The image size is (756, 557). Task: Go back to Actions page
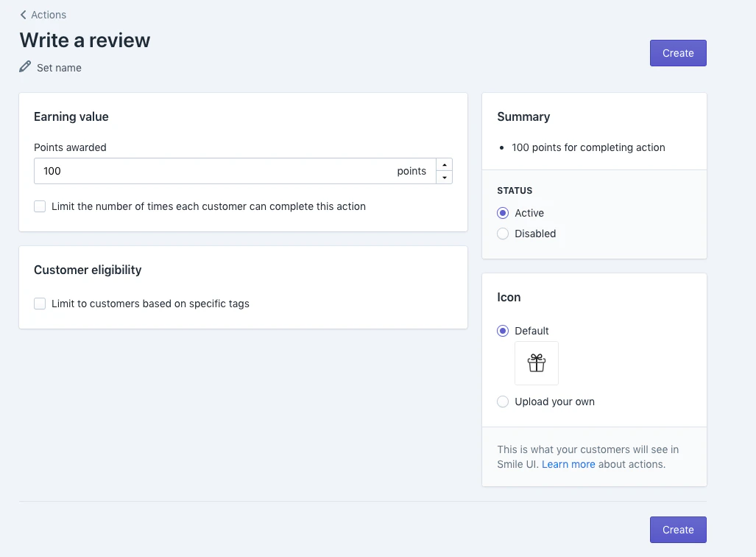(48, 15)
